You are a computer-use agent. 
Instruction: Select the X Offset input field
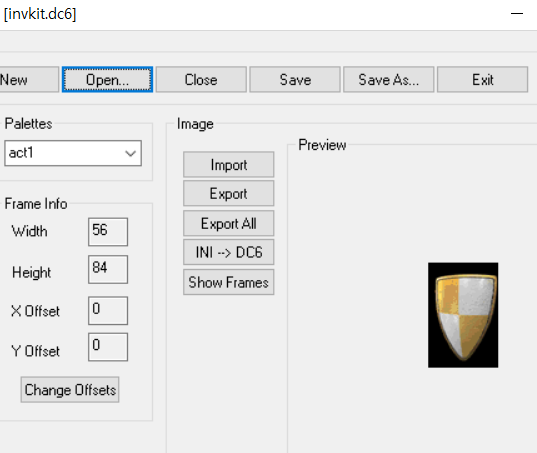pos(108,311)
